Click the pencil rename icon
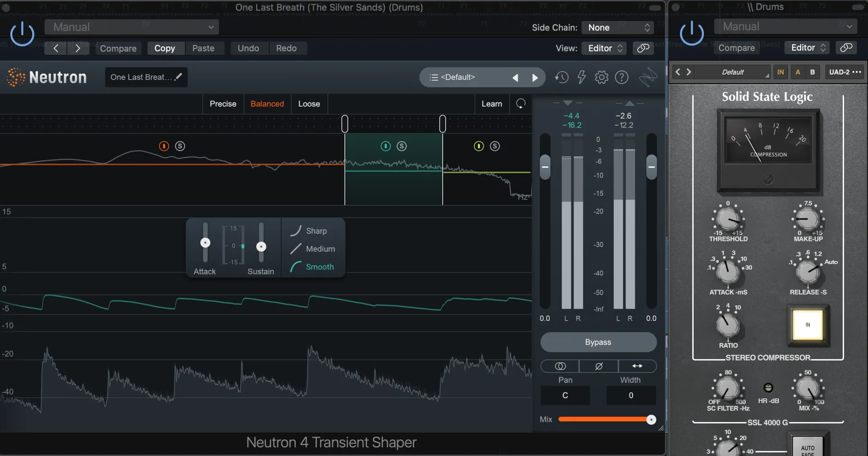The image size is (868, 456). click(x=179, y=77)
